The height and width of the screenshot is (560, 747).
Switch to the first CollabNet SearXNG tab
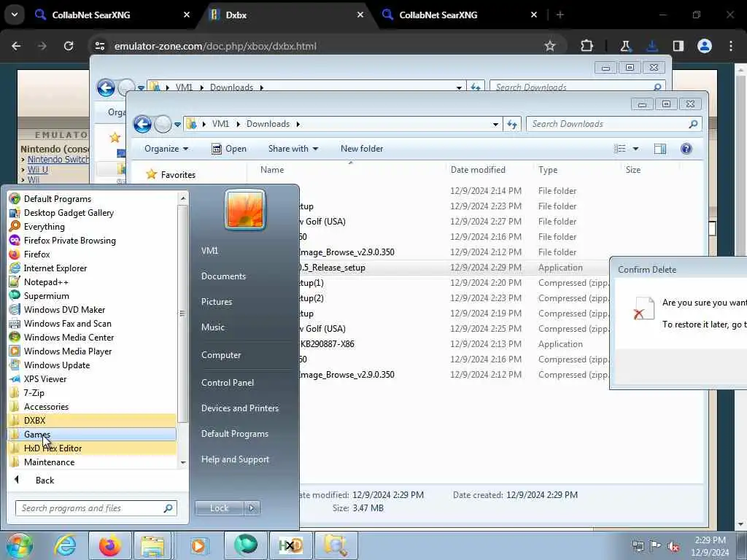(90, 15)
